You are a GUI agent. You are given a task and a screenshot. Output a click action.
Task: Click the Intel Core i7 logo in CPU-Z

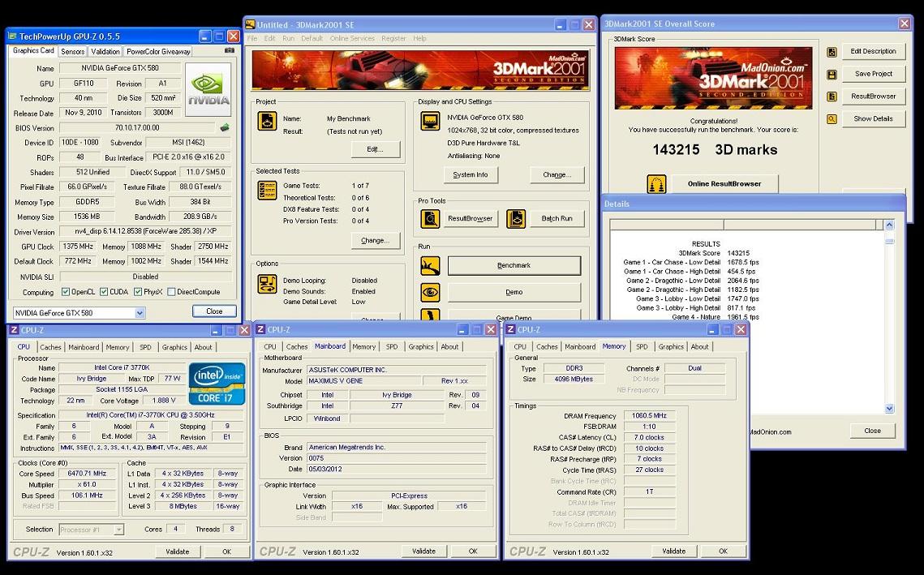(217, 383)
